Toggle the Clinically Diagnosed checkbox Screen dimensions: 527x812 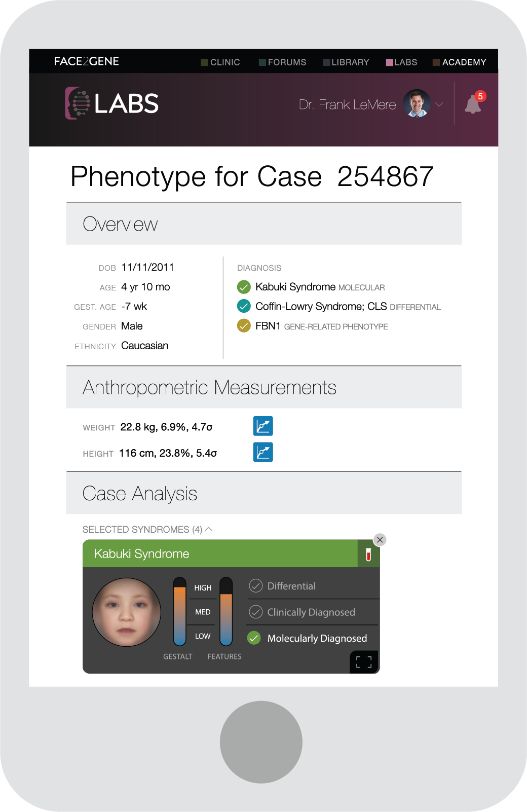[x=256, y=612]
